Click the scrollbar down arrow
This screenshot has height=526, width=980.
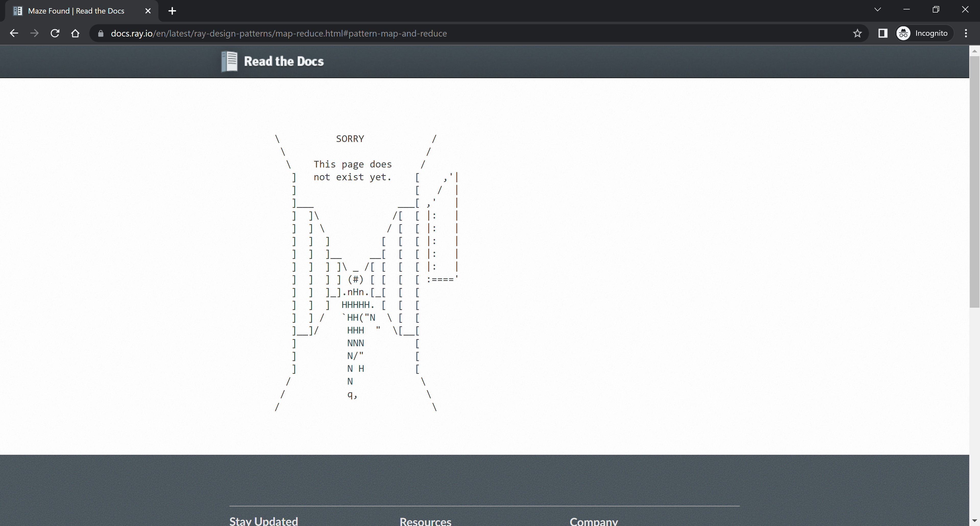[974, 520]
